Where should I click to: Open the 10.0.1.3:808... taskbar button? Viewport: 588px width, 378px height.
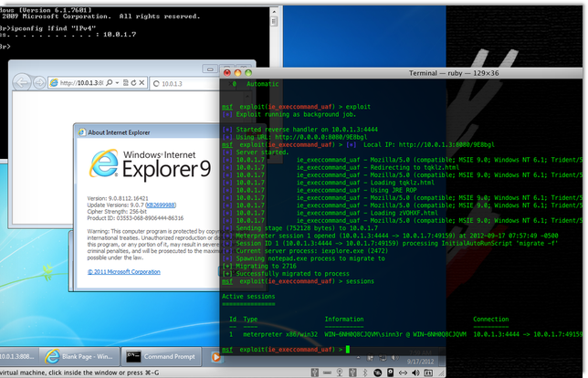tap(18, 357)
